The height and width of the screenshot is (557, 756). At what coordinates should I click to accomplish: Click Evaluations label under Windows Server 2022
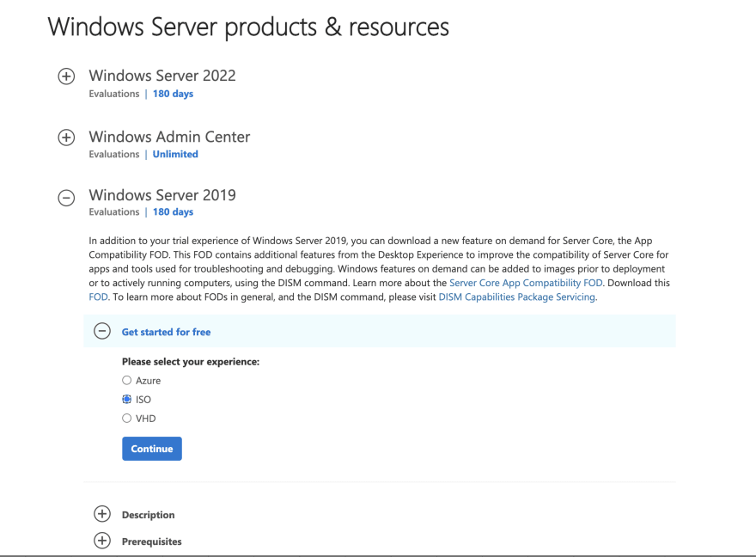(x=113, y=94)
